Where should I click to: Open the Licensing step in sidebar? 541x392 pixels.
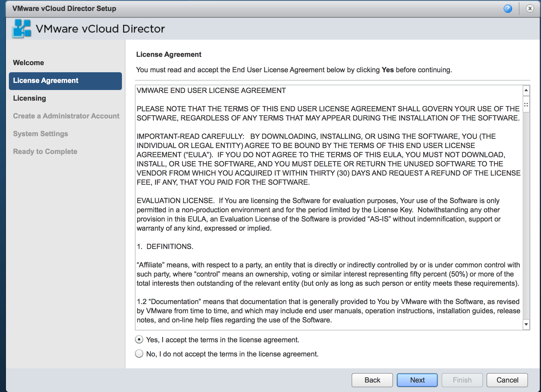tap(30, 98)
